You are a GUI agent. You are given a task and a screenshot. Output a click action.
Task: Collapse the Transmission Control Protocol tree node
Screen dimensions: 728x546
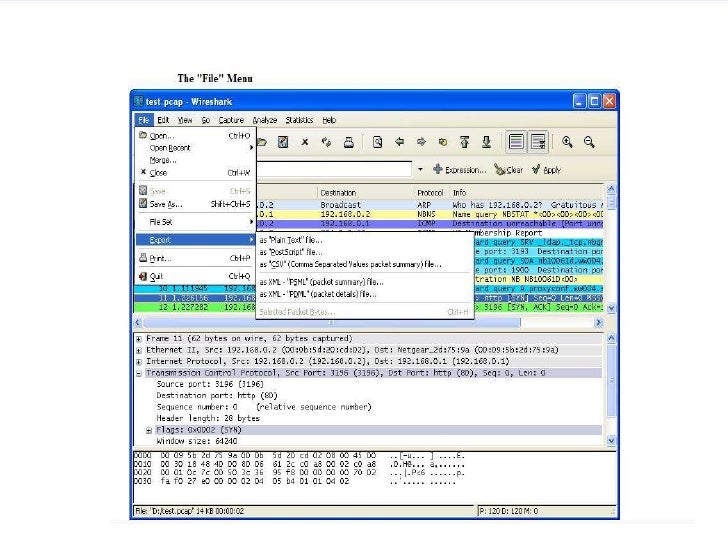pyautogui.click(x=139, y=373)
